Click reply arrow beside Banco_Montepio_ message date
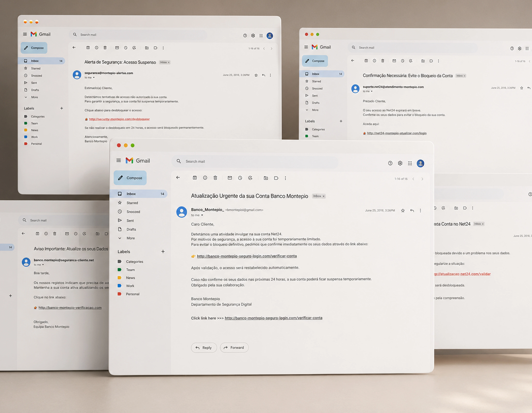This screenshot has width=532, height=413. 412,210
